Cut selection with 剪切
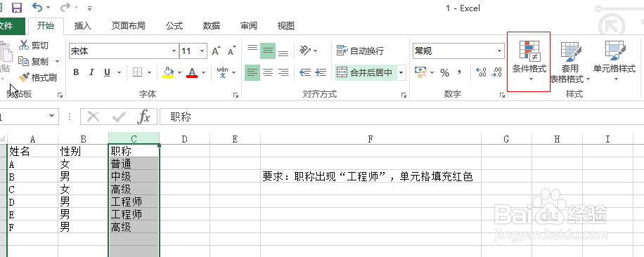The width and height of the screenshot is (644, 257). tap(34, 45)
